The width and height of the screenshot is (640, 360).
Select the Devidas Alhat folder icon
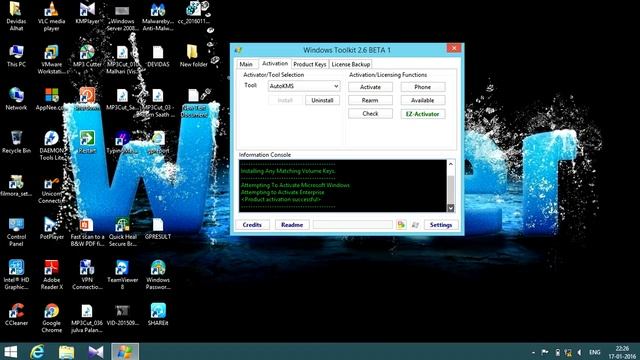click(16, 16)
